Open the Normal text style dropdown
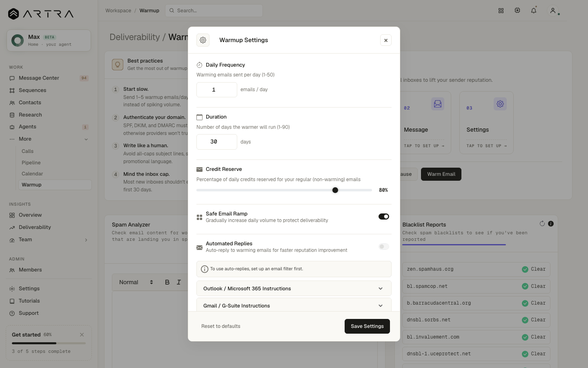588x368 pixels. [x=136, y=282]
